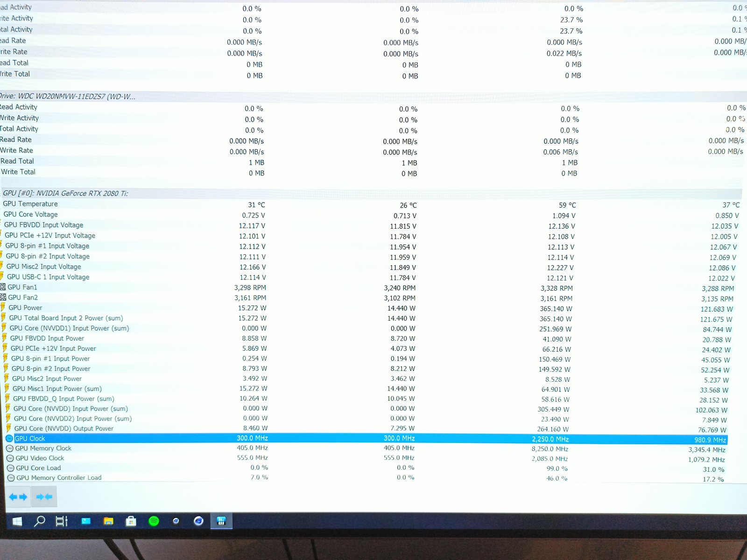The width and height of the screenshot is (747, 560).
Task: Click the Cinebench sphere taskbar icon
Action: click(x=198, y=521)
